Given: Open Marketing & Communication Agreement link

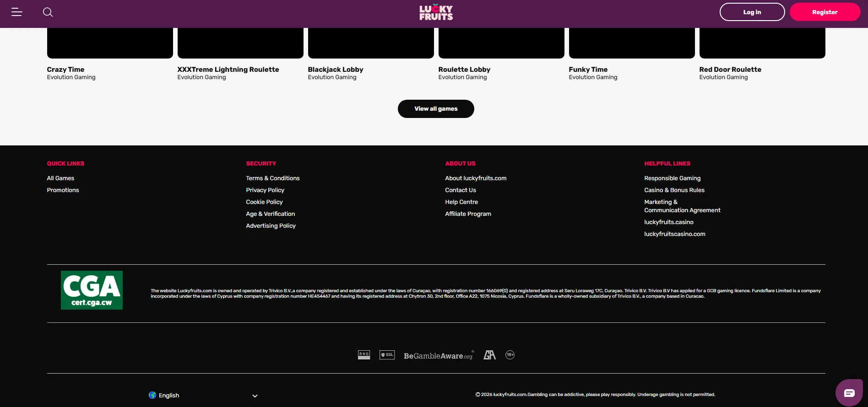Looking at the screenshot, I should (682, 206).
